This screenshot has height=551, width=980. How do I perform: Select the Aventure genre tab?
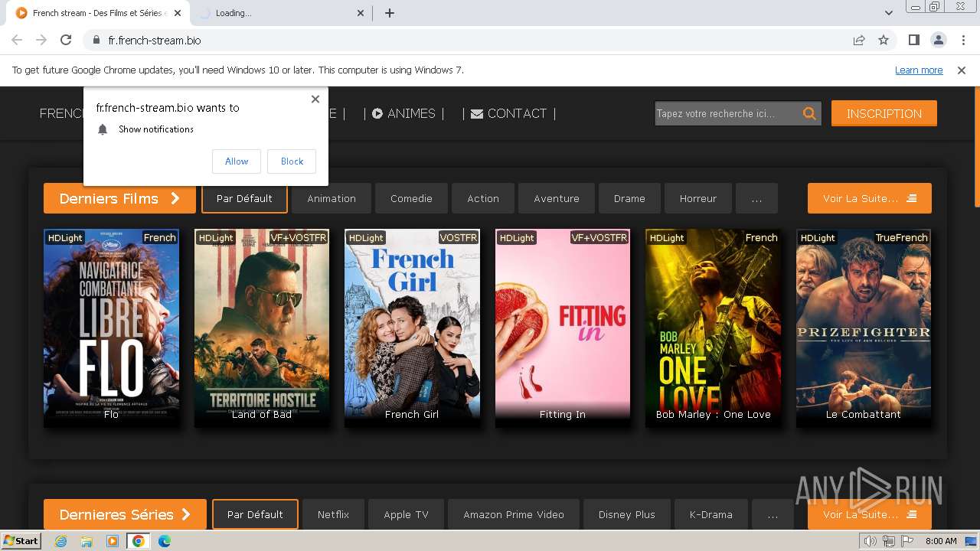click(x=557, y=198)
